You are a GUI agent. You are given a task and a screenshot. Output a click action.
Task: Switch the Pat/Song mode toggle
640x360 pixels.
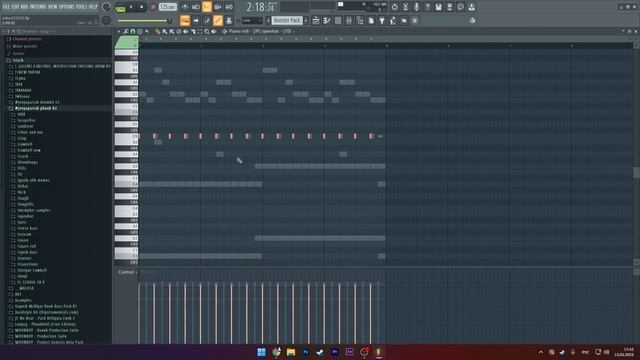click(121, 7)
